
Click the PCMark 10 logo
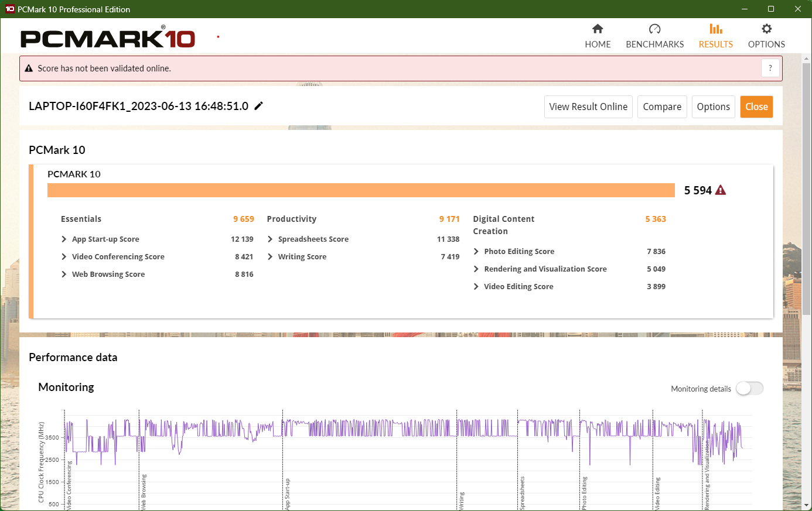click(x=108, y=37)
